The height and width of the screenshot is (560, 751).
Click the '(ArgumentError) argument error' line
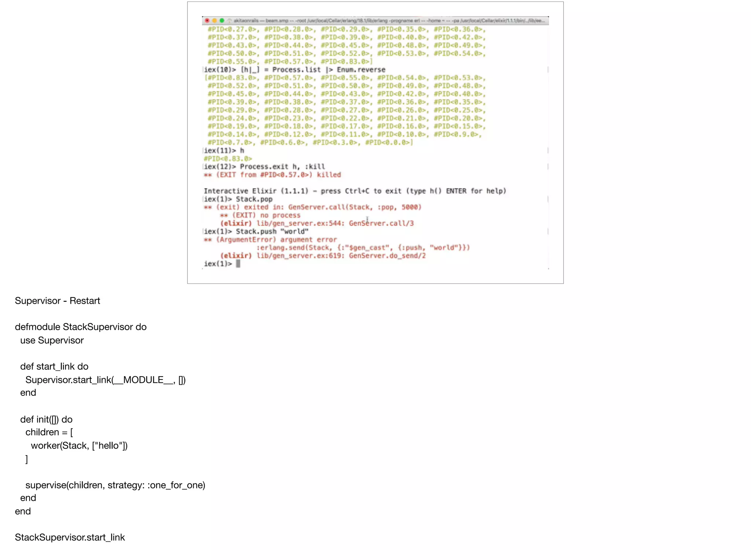pyautogui.click(x=270, y=239)
